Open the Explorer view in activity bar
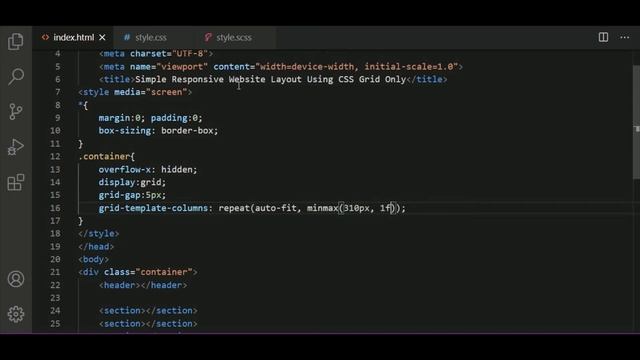 (x=16, y=42)
